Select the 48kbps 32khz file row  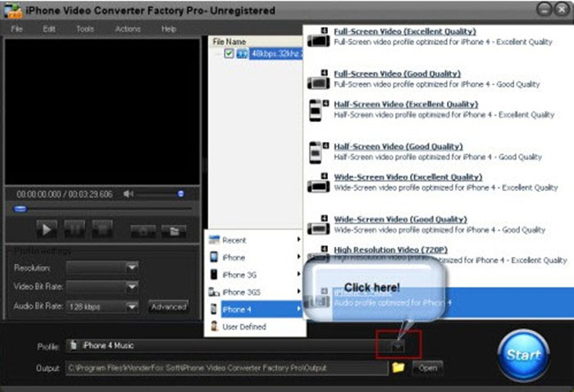[x=276, y=54]
